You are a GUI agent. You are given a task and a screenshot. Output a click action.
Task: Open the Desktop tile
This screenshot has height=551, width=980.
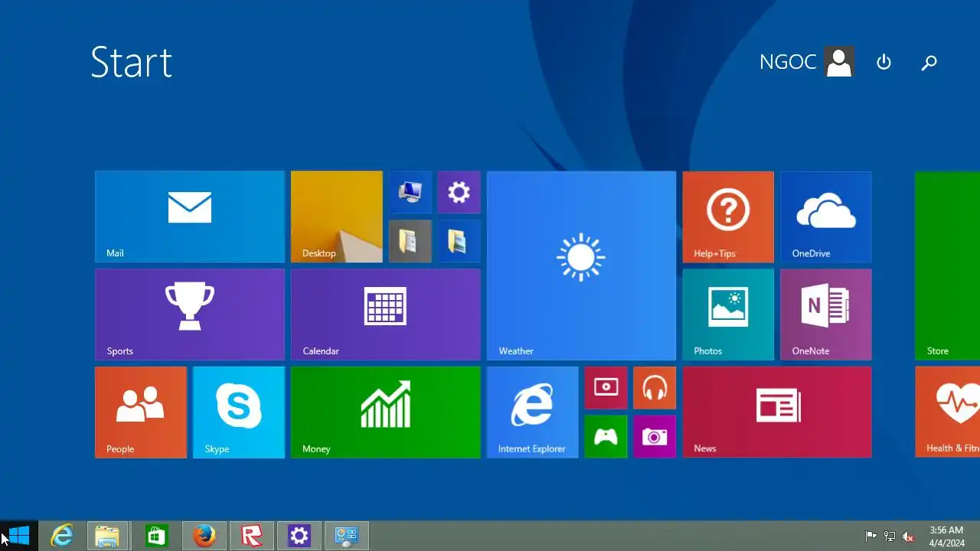point(336,217)
